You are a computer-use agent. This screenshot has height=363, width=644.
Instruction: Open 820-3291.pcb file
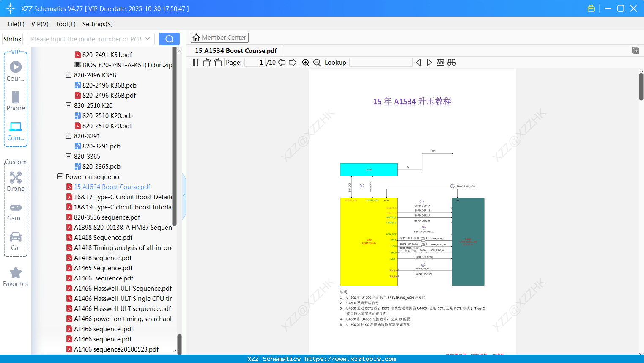101,146
